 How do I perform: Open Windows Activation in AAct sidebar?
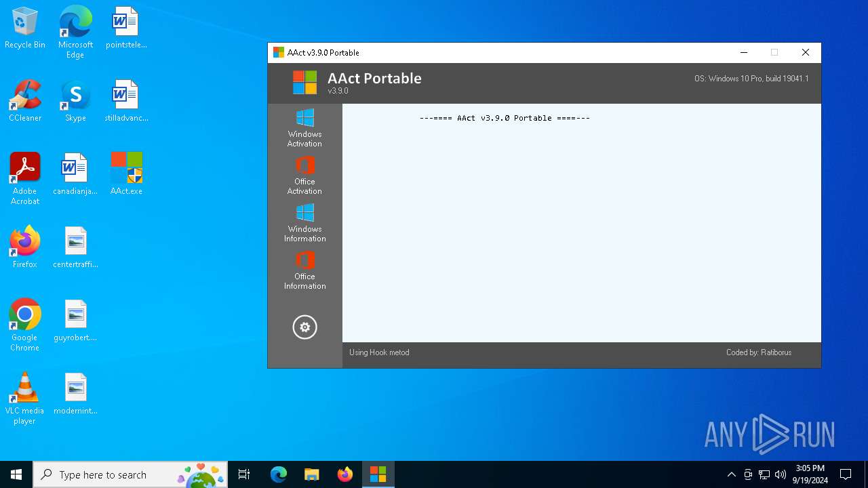click(304, 127)
